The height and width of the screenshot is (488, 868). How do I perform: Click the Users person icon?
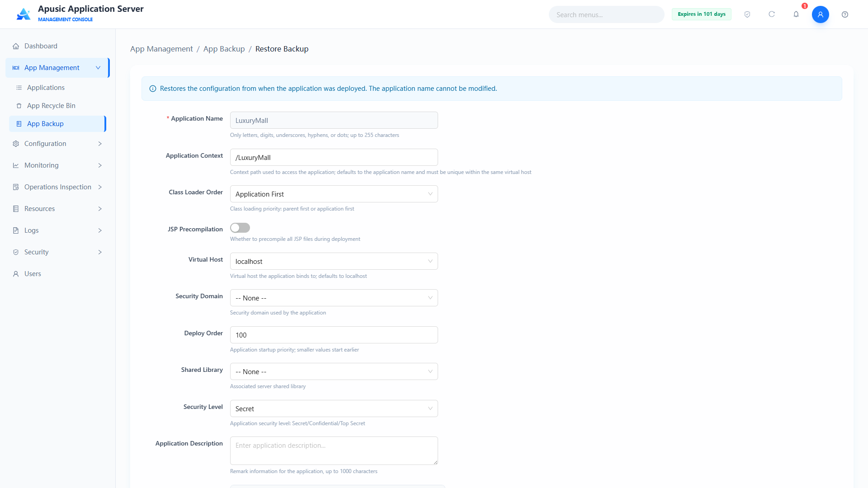(16, 274)
